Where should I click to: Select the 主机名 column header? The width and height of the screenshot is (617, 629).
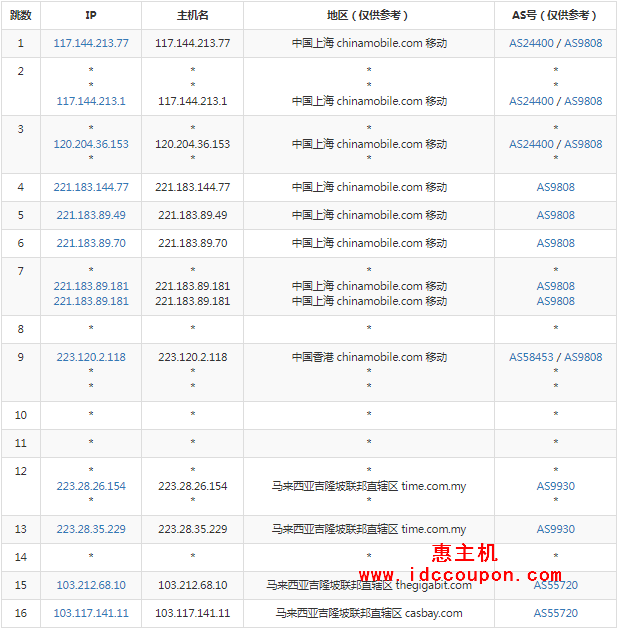click(193, 15)
